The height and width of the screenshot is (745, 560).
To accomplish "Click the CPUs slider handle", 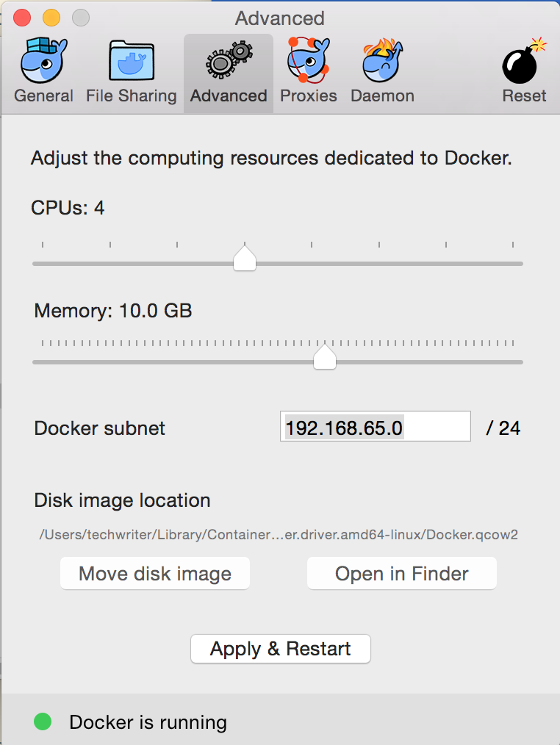I will pyautogui.click(x=245, y=259).
